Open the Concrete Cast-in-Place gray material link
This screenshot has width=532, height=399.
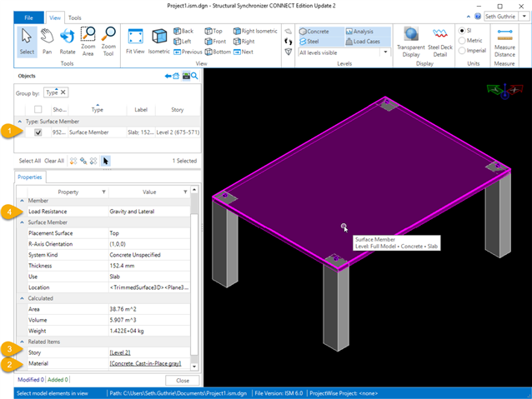tap(145, 363)
